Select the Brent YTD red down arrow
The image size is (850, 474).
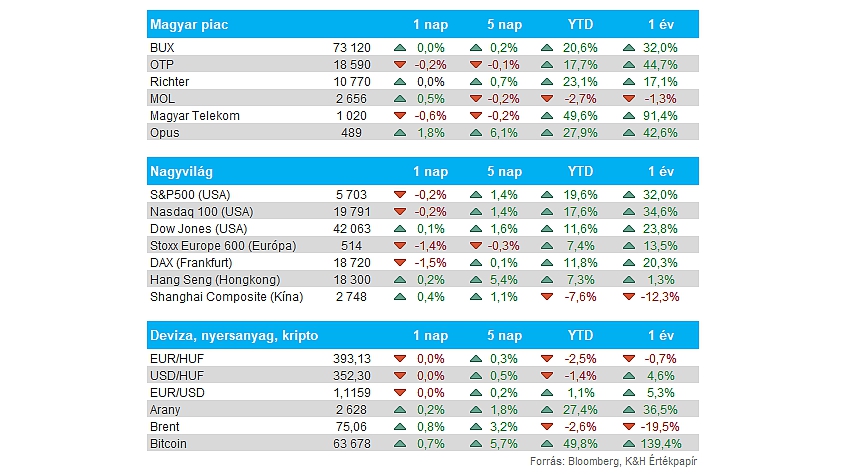547,426
